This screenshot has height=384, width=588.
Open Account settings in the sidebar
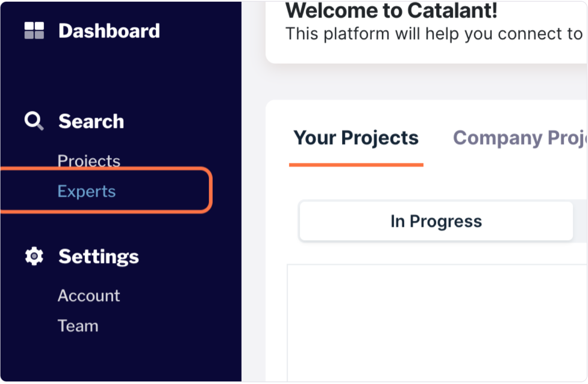coord(89,296)
